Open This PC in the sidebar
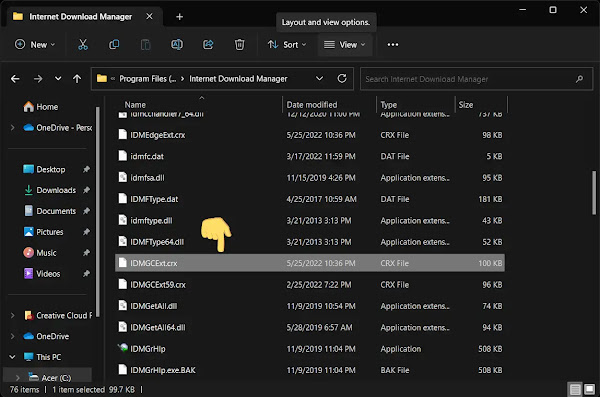The width and height of the screenshot is (600, 397). pos(49,357)
